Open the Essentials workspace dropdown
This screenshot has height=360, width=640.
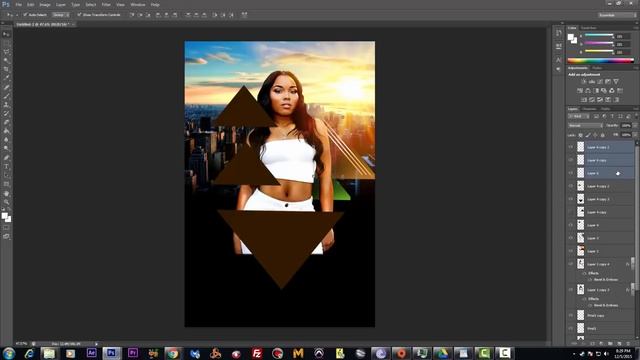(617, 15)
